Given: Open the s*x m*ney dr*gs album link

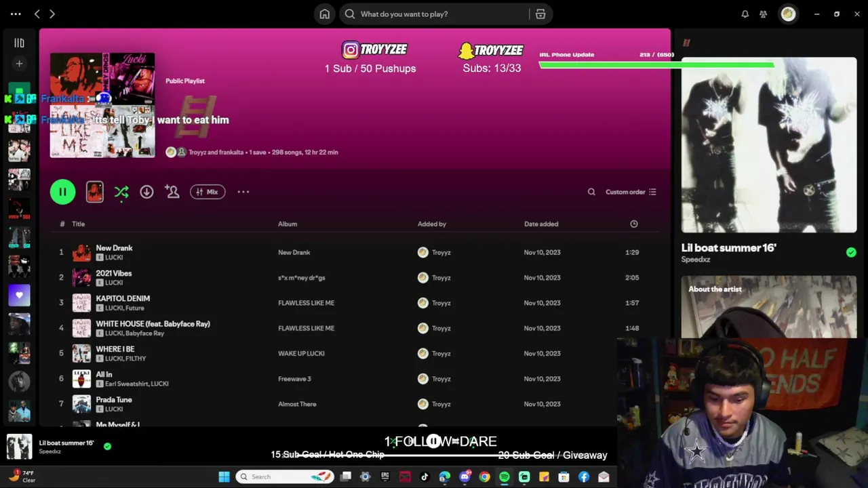Looking at the screenshot, I should pos(302,277).
